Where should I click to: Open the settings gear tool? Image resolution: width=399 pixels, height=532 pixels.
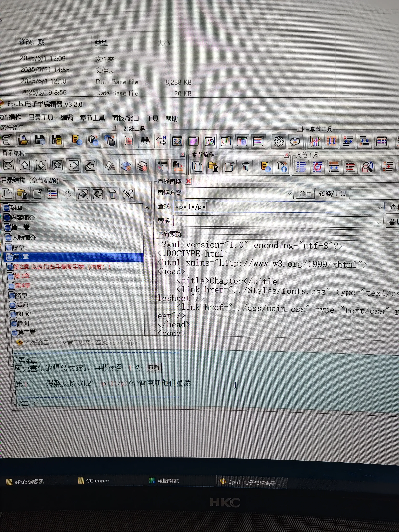pyautogui.click(x=278, y=141)
